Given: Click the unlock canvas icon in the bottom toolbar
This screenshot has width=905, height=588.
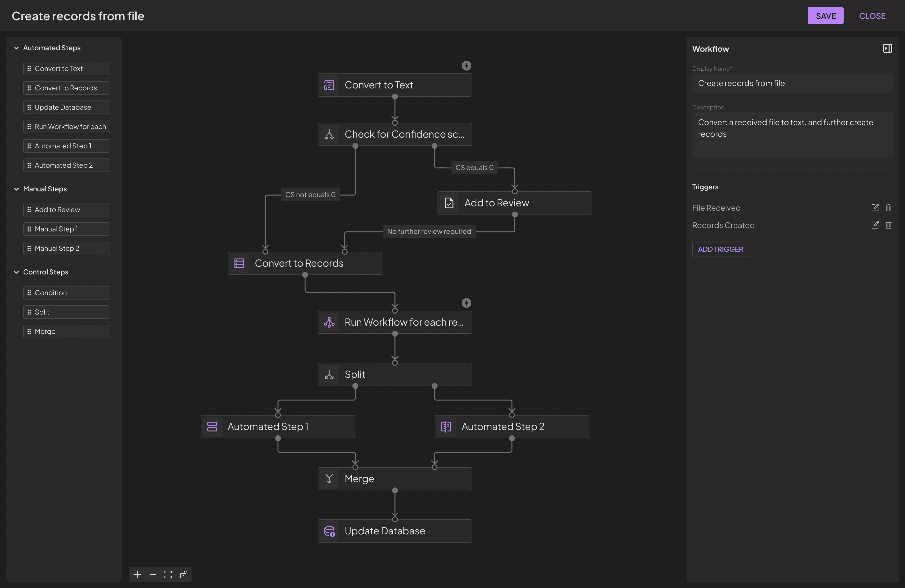Looking at the screenshot, I should click(x=184, y=574).
